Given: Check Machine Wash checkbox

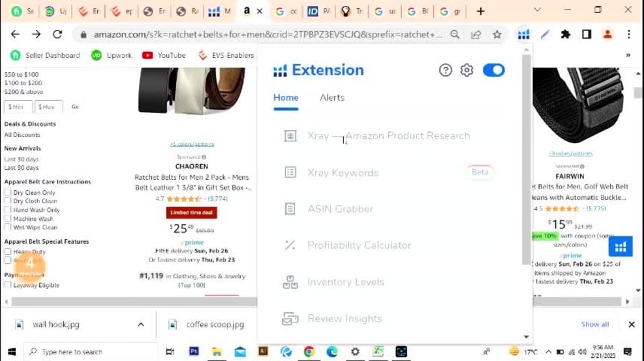Looking at the screenshot, I should pos(7,218).
